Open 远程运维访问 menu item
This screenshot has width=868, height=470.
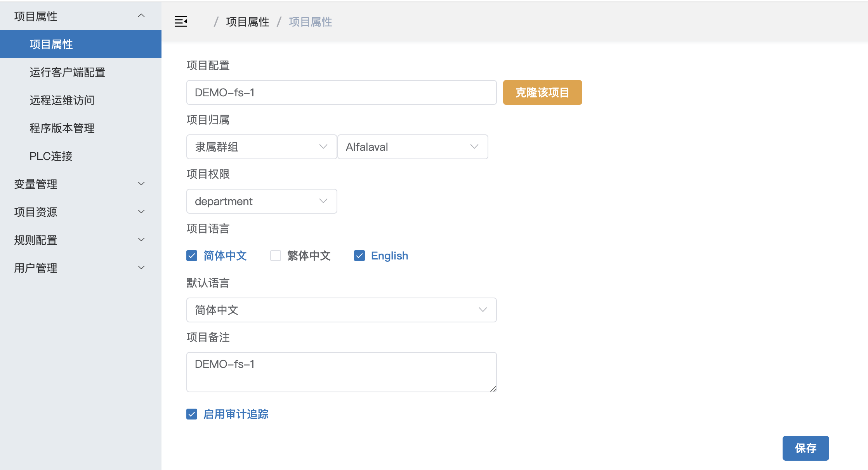[x=62, y=100]
